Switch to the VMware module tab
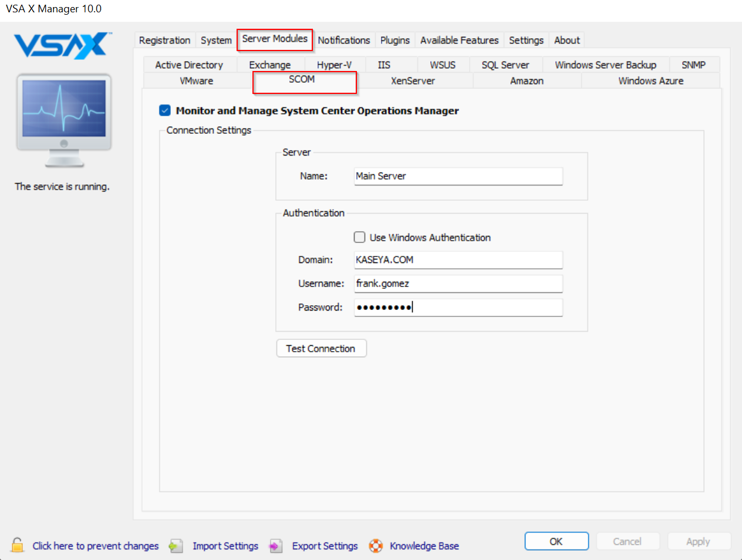This screenshot has width=742, height=560. click(x=197, y=80)
